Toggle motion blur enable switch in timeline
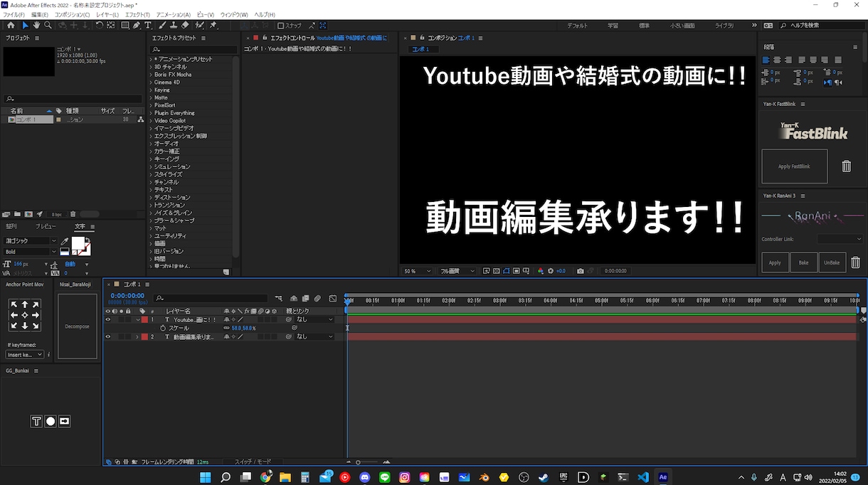Image resolution: width=868 pixels, height=485 pixels. (317, 299)
